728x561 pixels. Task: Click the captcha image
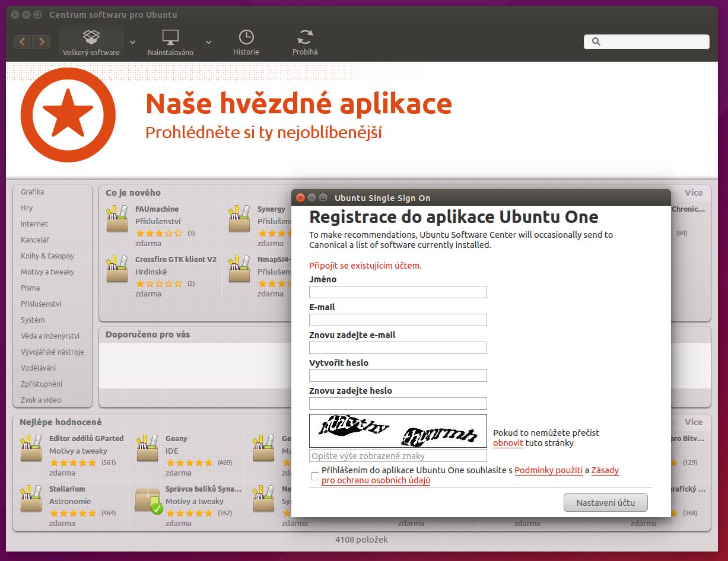point(398,431)
